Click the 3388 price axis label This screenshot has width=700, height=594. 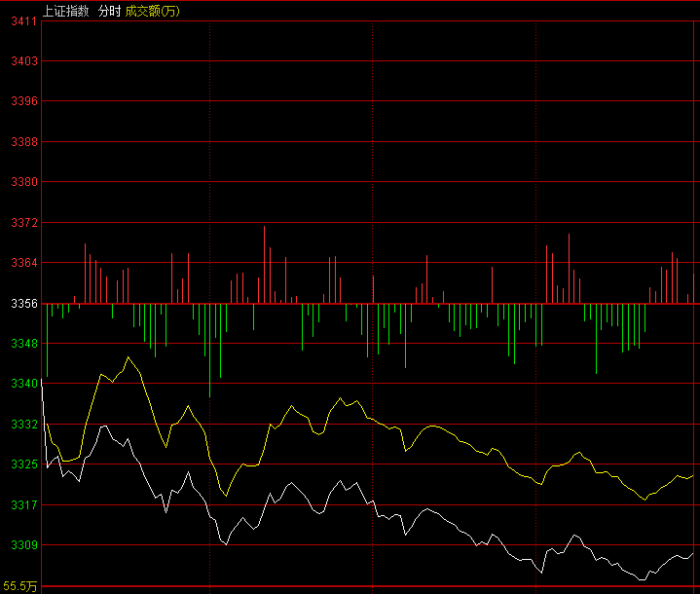(x=24, y=141)
